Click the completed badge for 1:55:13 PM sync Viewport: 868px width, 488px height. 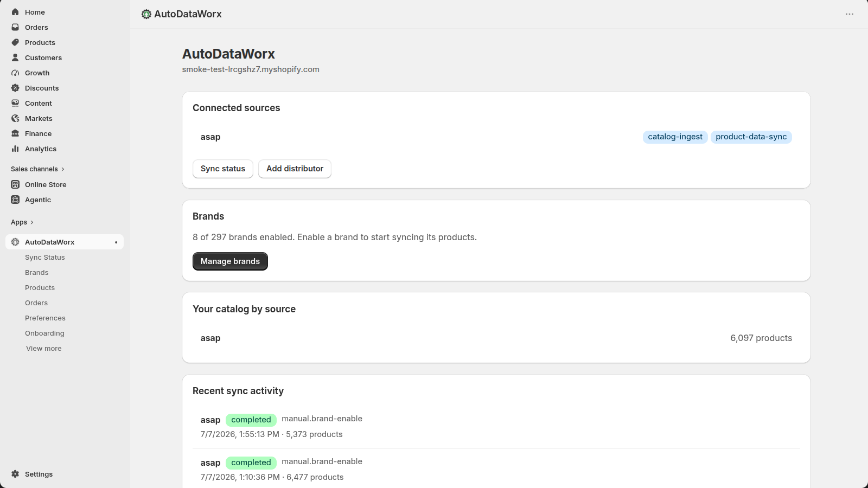251,420
